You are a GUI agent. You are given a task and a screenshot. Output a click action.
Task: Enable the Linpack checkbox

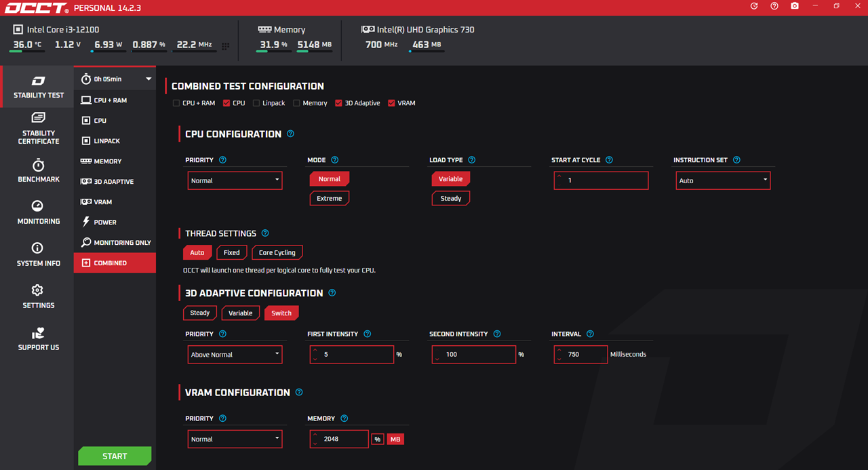[256, 103]
